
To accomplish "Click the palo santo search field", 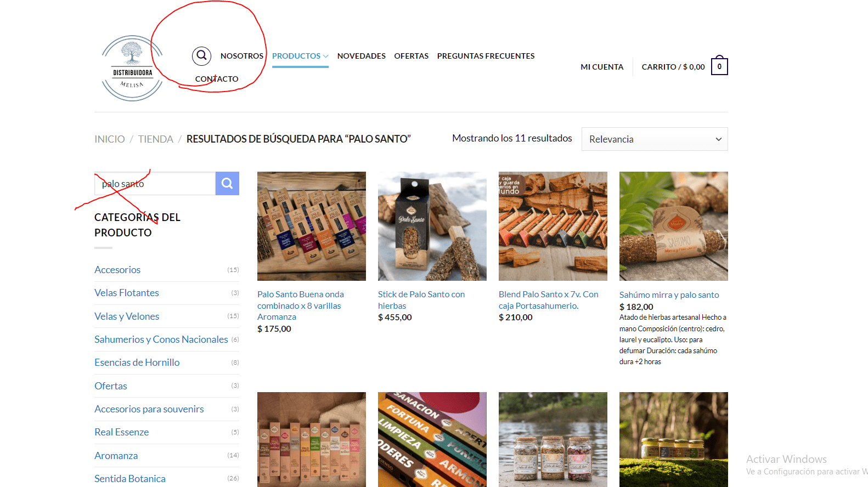I will click(155, 184).
